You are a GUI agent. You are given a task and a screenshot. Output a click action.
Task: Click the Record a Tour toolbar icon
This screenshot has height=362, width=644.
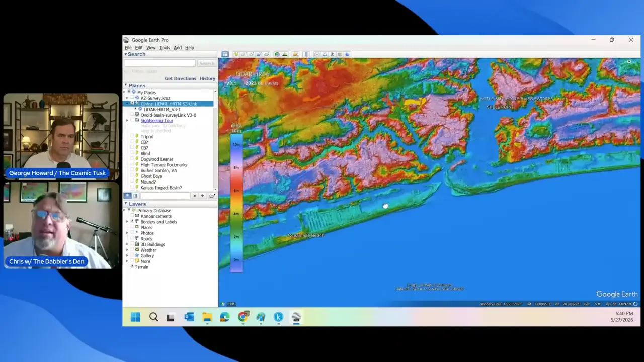[x=266, y=54]
